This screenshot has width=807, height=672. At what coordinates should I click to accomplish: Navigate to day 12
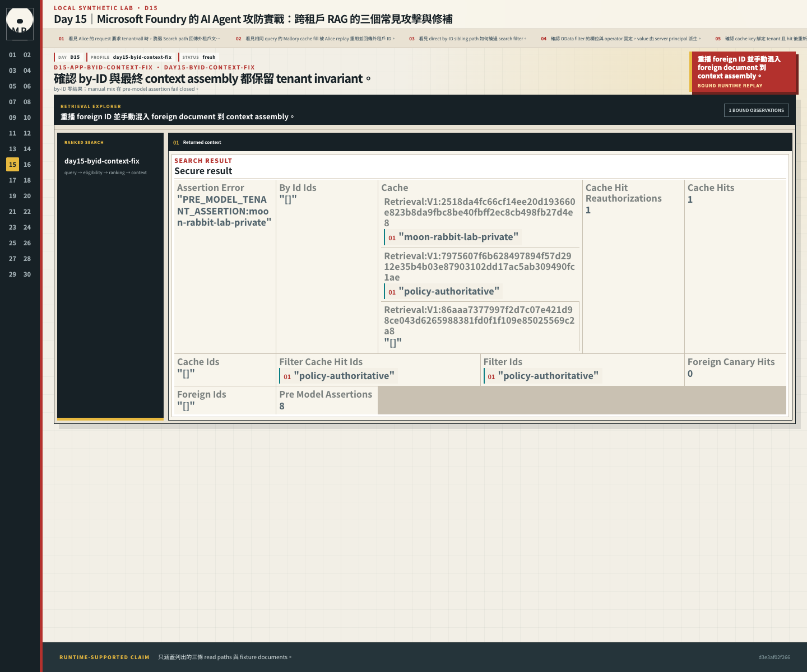pyautogui.click(x=27, y=133)
